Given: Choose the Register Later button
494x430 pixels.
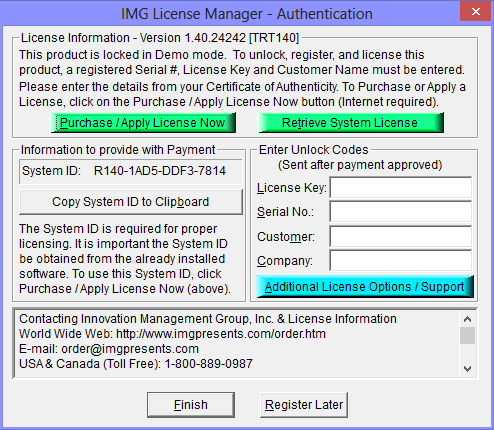Looking at the screenshot, I should point(304,405).
